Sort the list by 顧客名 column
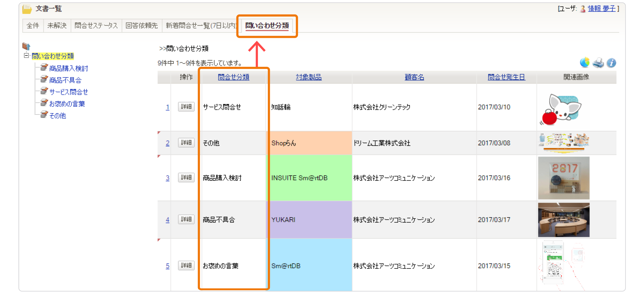Viewport: 644px width, 294px height. (x=414, y=77)
